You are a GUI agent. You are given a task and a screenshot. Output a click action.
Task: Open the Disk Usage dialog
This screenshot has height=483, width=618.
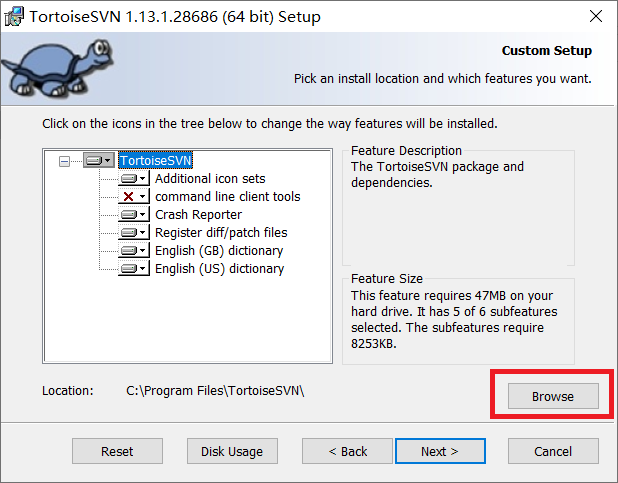tap(232, 451)
